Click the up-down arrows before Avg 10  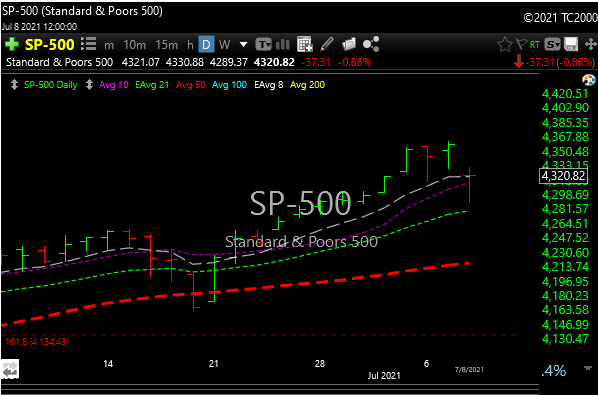[x=89, y=85]
